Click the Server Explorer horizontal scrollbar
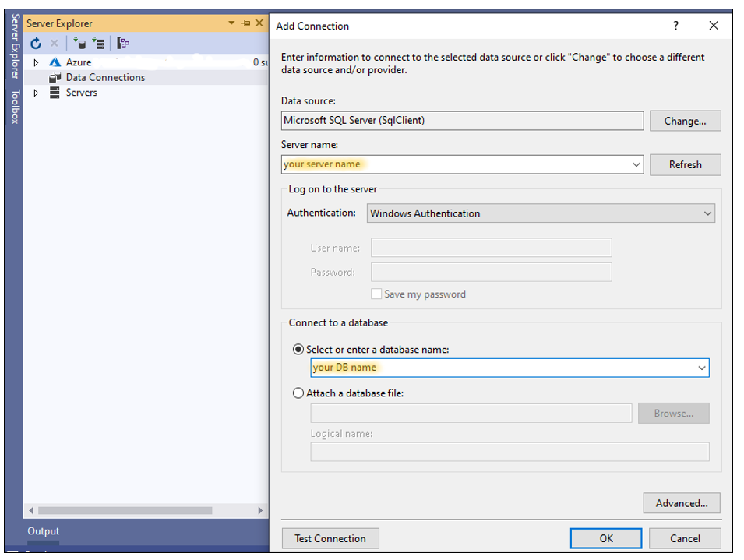The width and height of the screenshot is (744, 560). [x=125, y=510]
